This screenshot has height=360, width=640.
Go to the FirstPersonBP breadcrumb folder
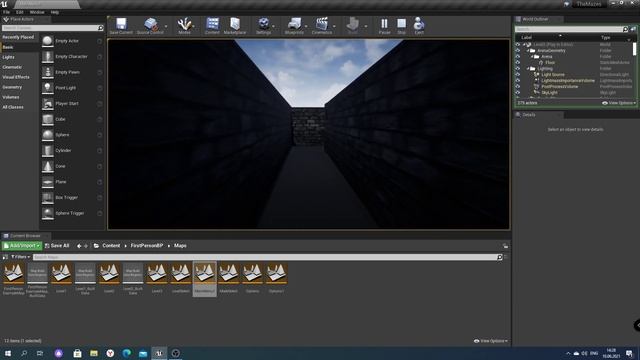click(147, 246)
